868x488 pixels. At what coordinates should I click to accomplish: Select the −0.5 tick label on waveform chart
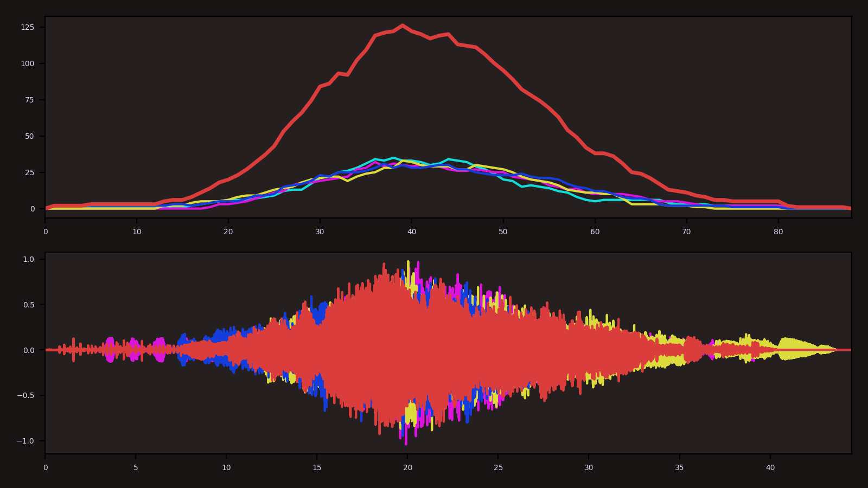(25, 395)
